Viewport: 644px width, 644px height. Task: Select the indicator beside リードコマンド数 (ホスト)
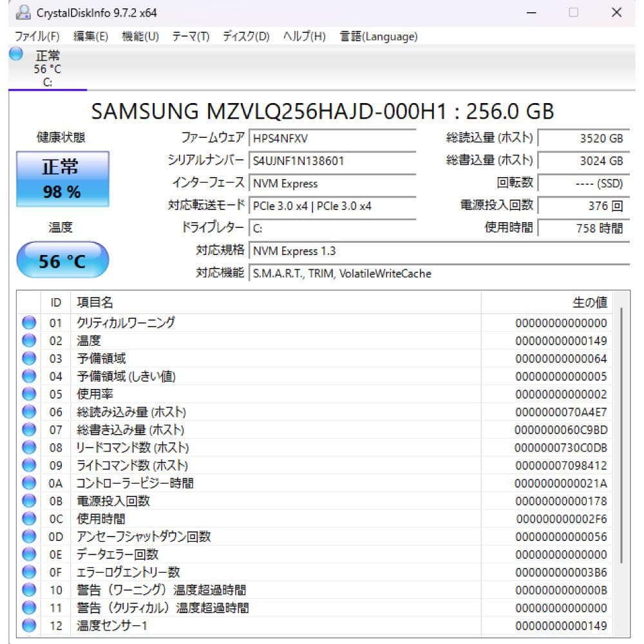click(x=28, y=448)
